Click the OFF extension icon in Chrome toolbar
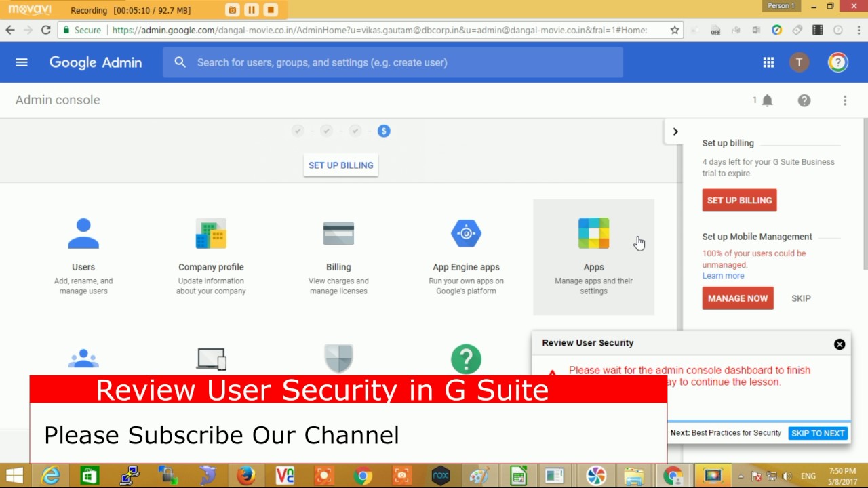868x488 pixels. (x=715, y=30)
